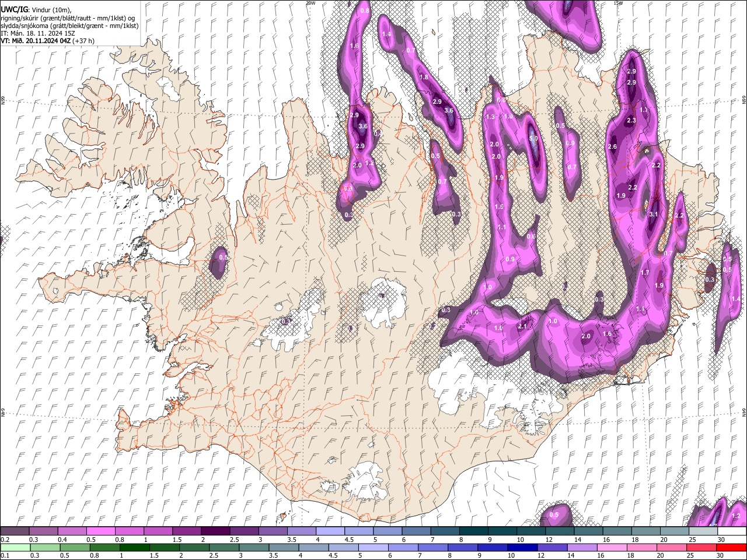The height and width of the screenshot is (560, 747).
Task: Click the 2.3 snowfall value in the northeast
Action: click(x=631, y=121)
